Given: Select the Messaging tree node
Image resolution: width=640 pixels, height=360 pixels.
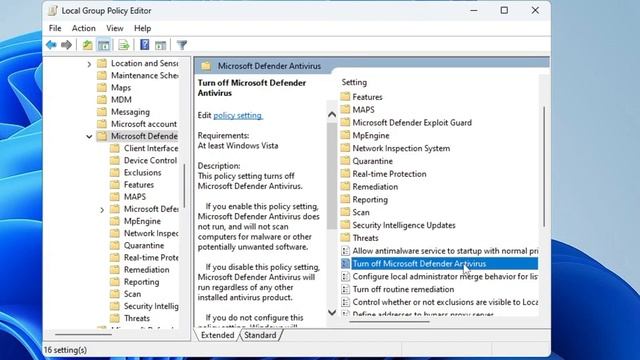Looking at the screenshot, I should click(124, 112).
